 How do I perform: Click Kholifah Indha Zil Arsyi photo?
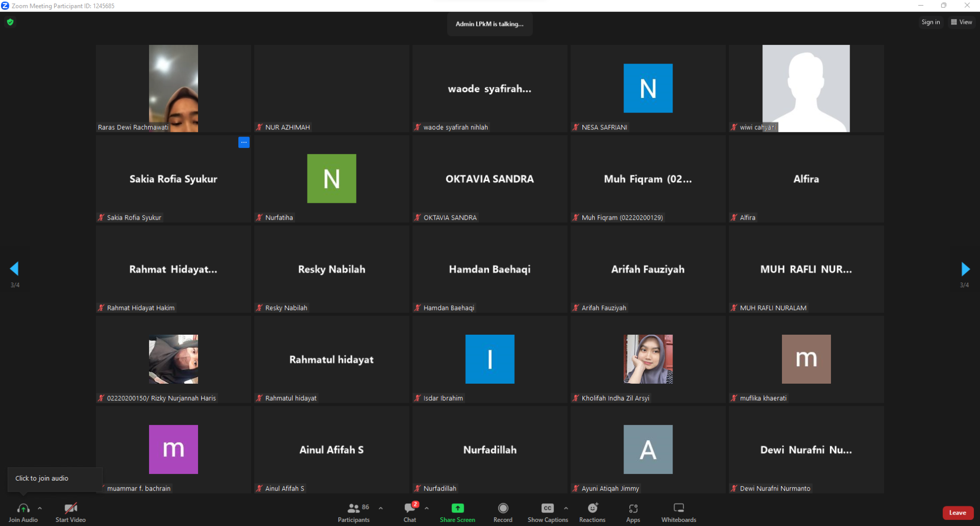pos(648,359)
